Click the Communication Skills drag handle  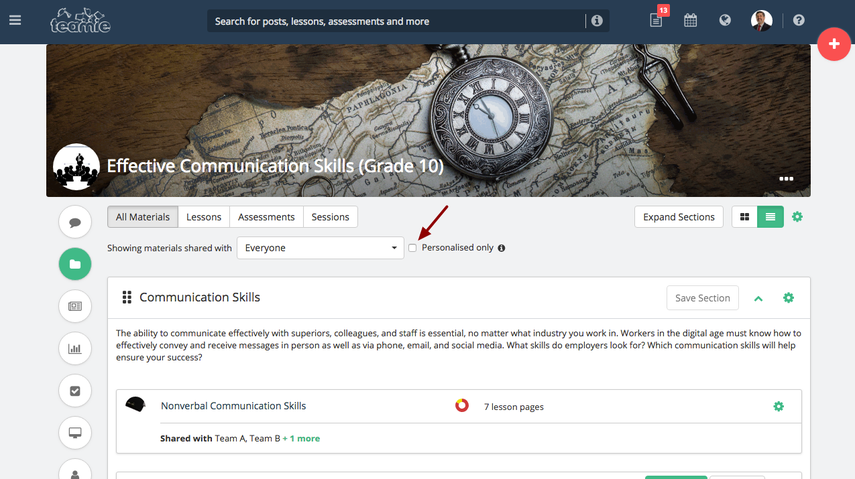tap(127, 297)
